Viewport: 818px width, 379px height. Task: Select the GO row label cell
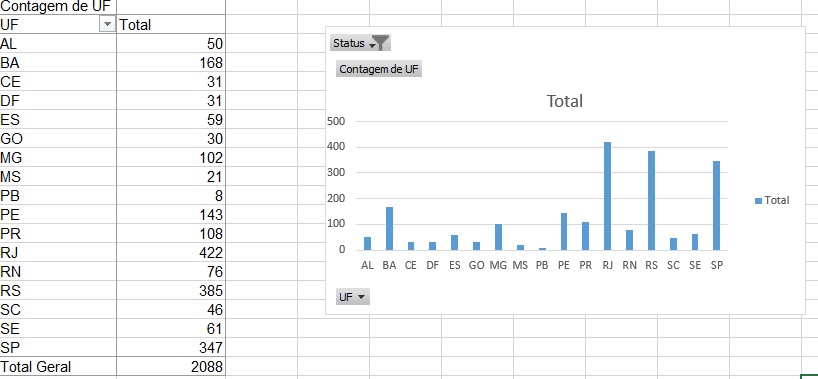click(x=58, y=139)
